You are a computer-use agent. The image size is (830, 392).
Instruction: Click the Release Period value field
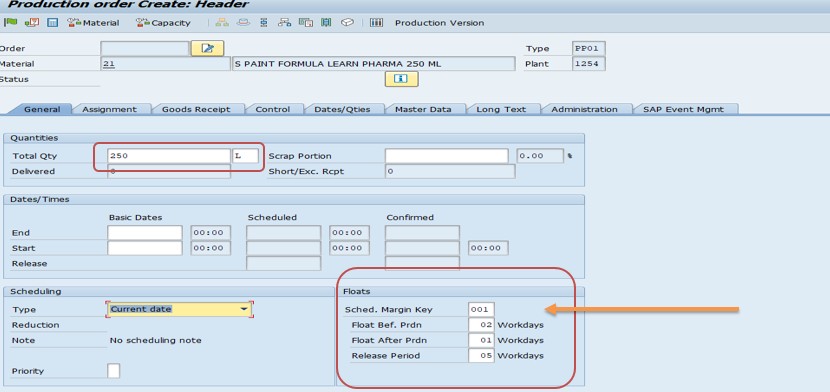click(481, 355)
